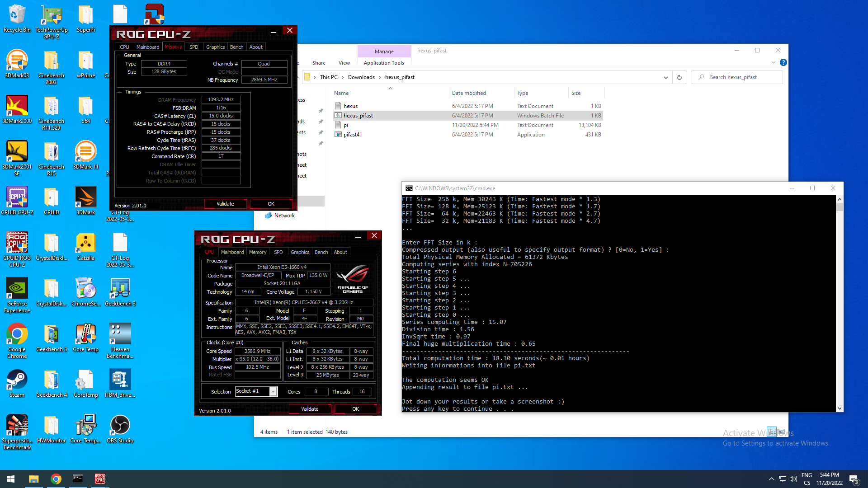Launch 3DMark2001 SE shortcut

pos(17,159)
